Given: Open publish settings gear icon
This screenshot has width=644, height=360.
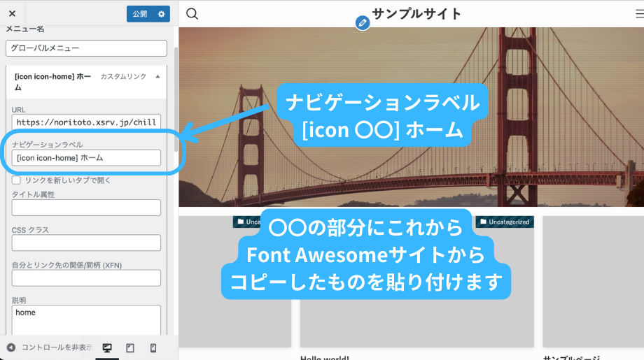Looking at the screenshot, I should click(x=162, y=14).
